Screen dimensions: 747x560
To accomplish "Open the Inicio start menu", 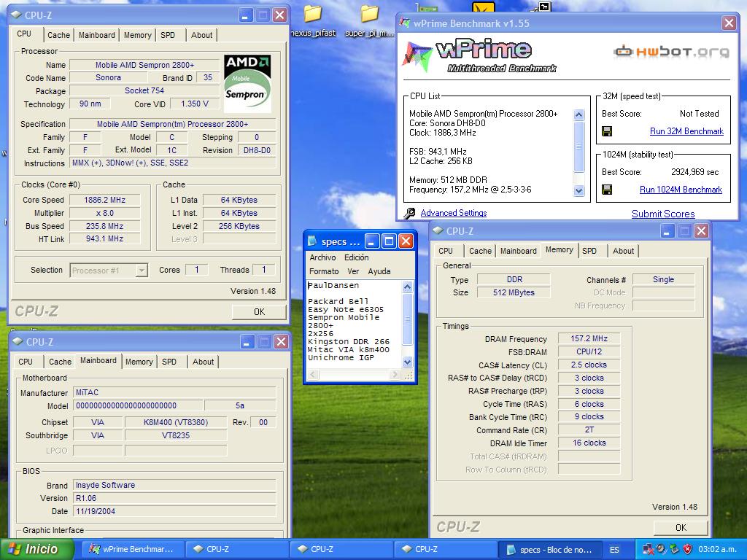I will pos(37,549).
